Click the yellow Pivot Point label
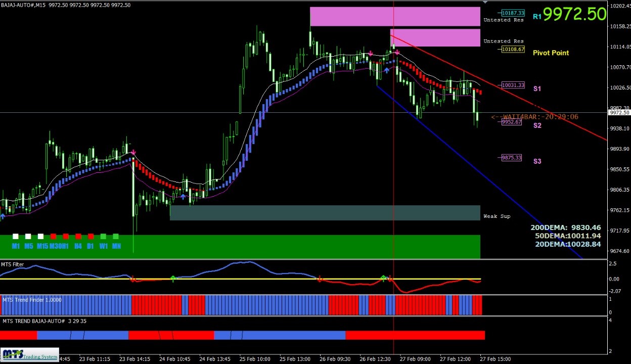The image size is (631, 364). click(x=551, y=53)
